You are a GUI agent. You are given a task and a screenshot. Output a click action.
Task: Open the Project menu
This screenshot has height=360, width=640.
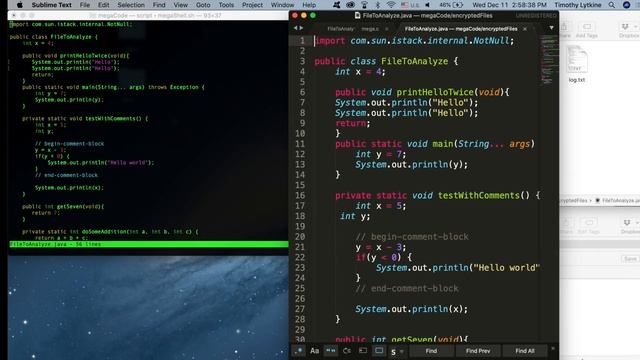click(252, 5)
